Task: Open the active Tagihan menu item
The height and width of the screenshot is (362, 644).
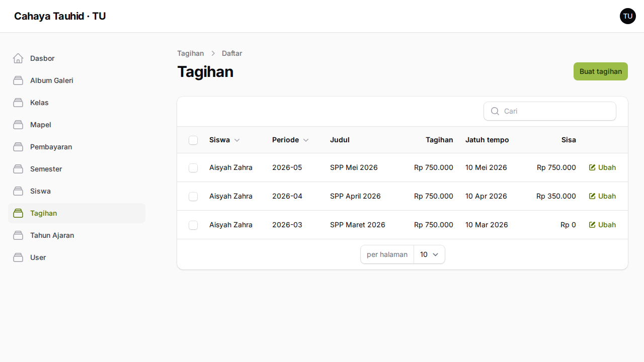Action: pos(76,213)
